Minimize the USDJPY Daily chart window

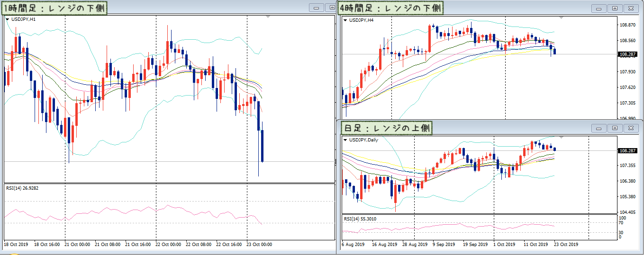[x=600, y=128]
